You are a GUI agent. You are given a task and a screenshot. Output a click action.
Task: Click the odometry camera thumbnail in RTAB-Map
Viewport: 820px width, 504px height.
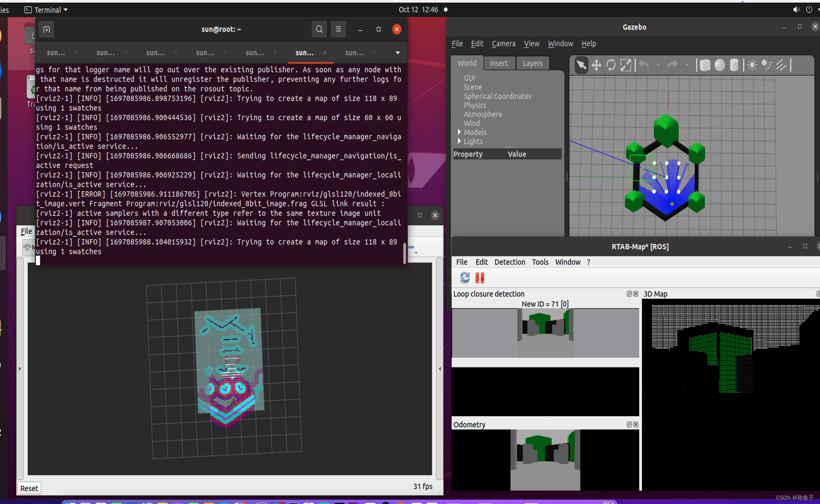(x=545, y=463)
